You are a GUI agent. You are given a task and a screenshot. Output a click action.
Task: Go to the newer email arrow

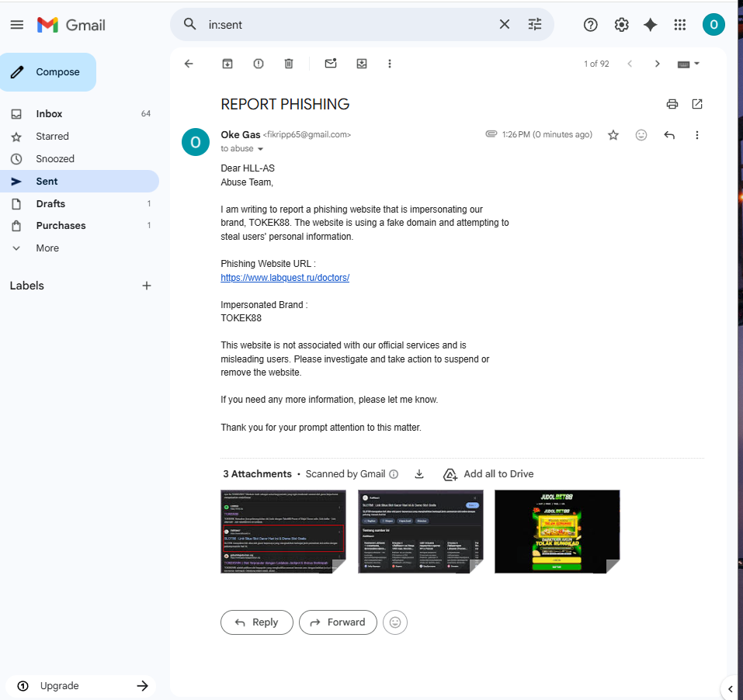[x=630, y=64]
